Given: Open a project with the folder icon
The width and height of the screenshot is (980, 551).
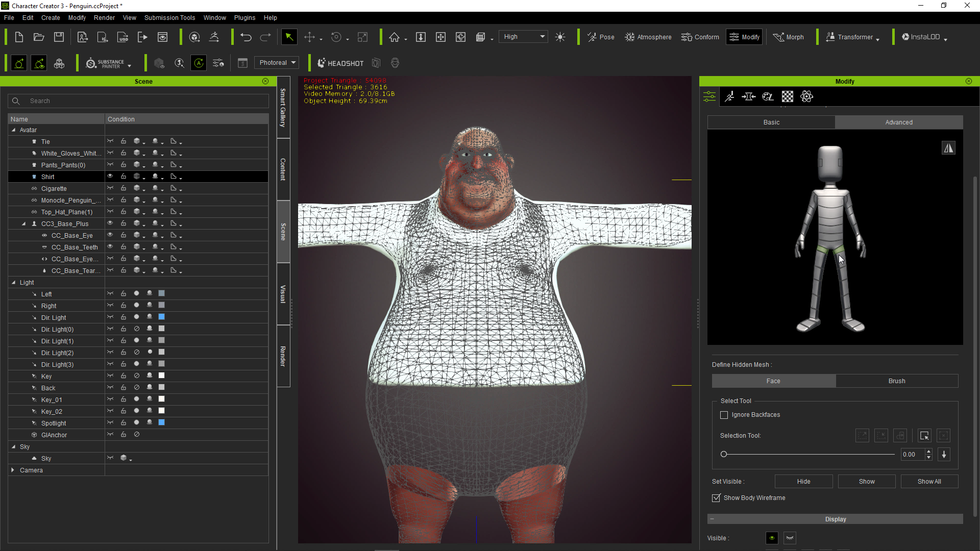Looking at the screenshot, I should (x=39, y=37).
